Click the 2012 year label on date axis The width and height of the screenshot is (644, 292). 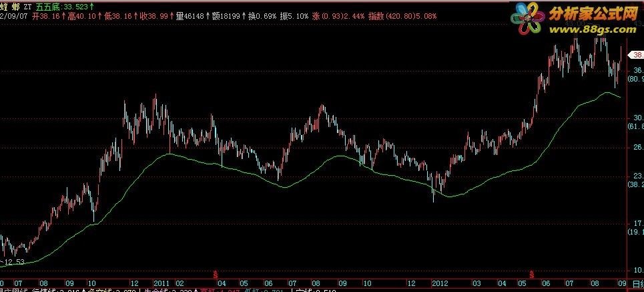tap(439, 284)
